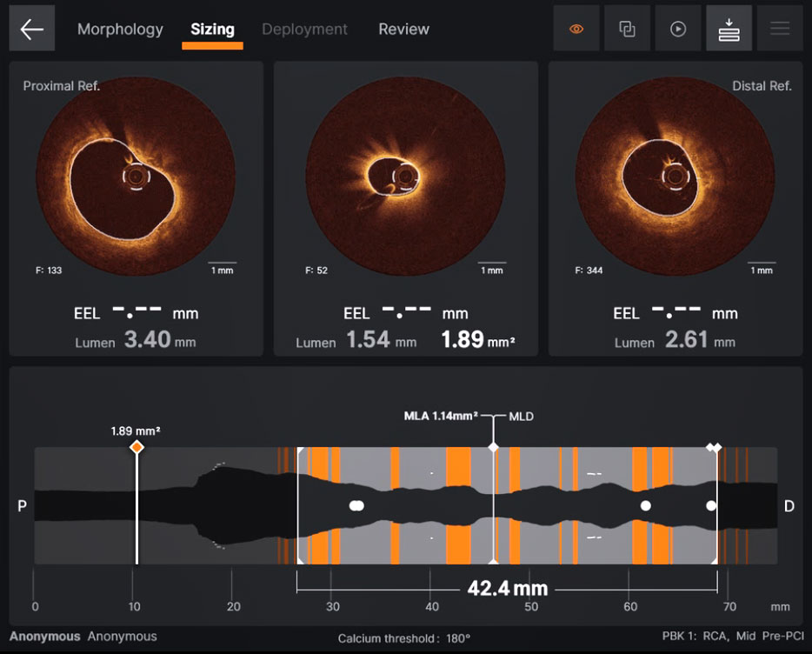Click the distal reference white bracket line
Viewport: 812px width, 654px height.
coord(716,505)
